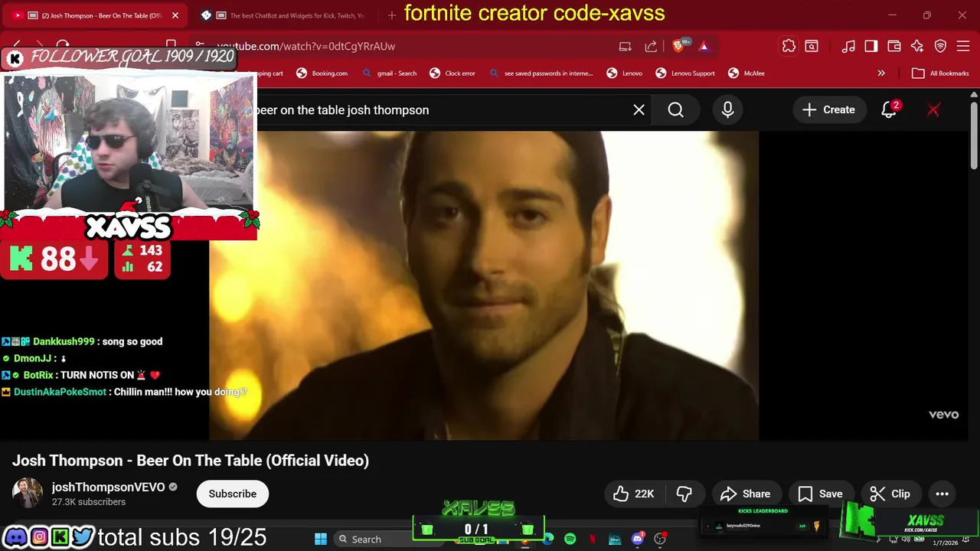Click the Clip scissors button

coord(890,494)
